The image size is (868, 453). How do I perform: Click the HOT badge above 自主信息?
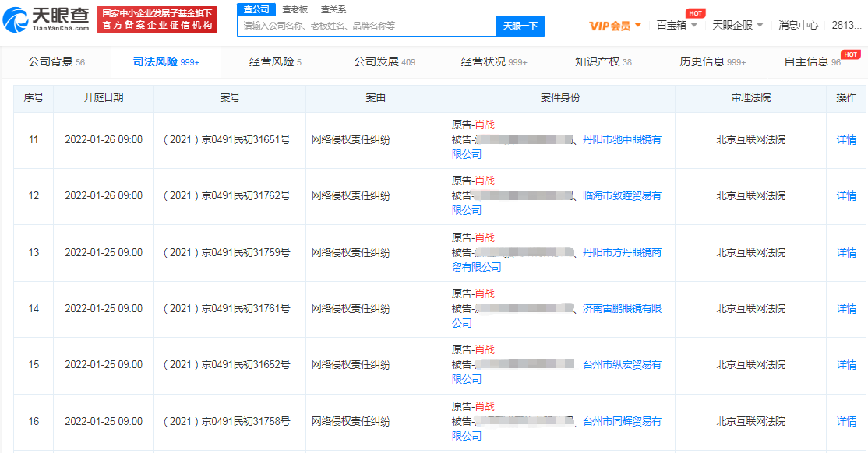[x=850, y=54]
